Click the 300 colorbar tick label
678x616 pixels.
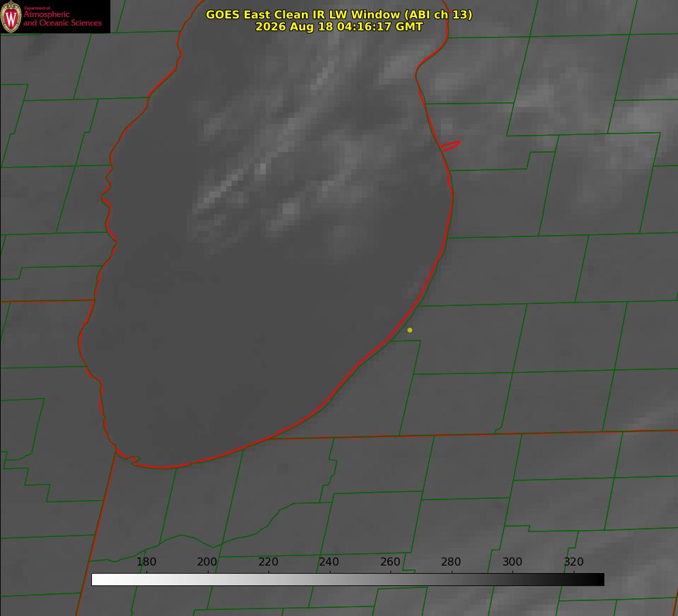point(512,561)
